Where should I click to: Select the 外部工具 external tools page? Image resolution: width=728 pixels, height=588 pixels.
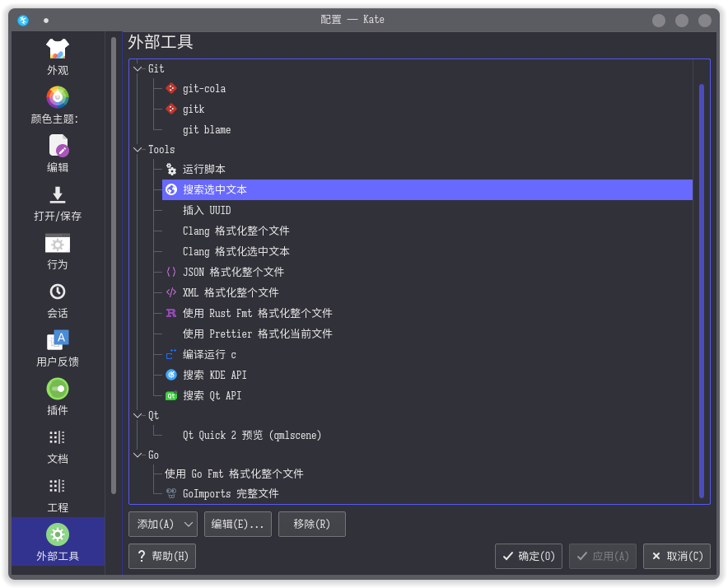pos(58,542)
